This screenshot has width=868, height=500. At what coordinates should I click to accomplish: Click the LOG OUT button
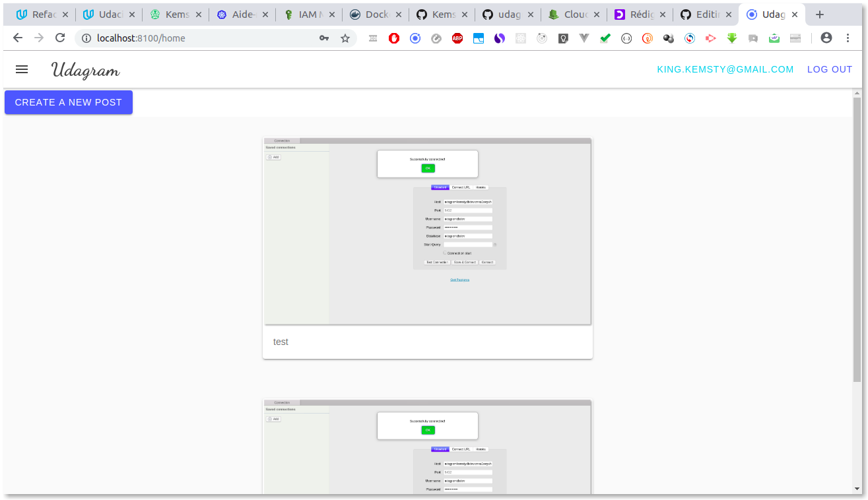[x=830, y=69]
